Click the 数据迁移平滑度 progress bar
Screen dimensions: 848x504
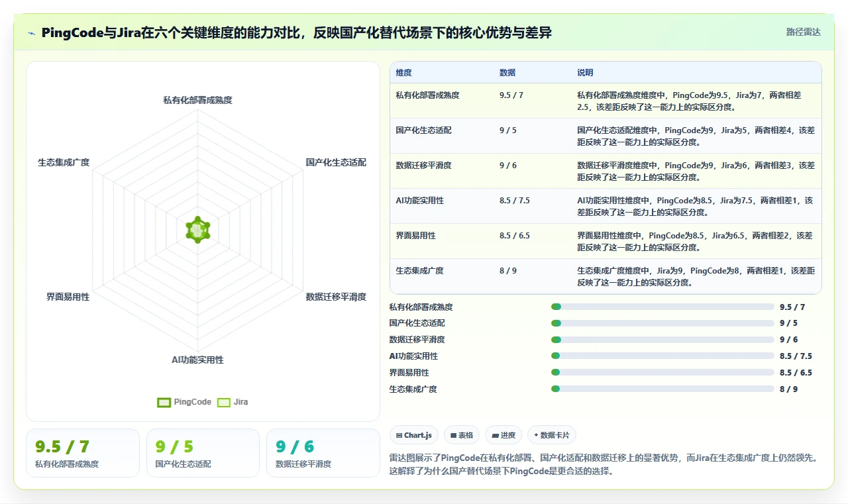[x=662, y=339]
